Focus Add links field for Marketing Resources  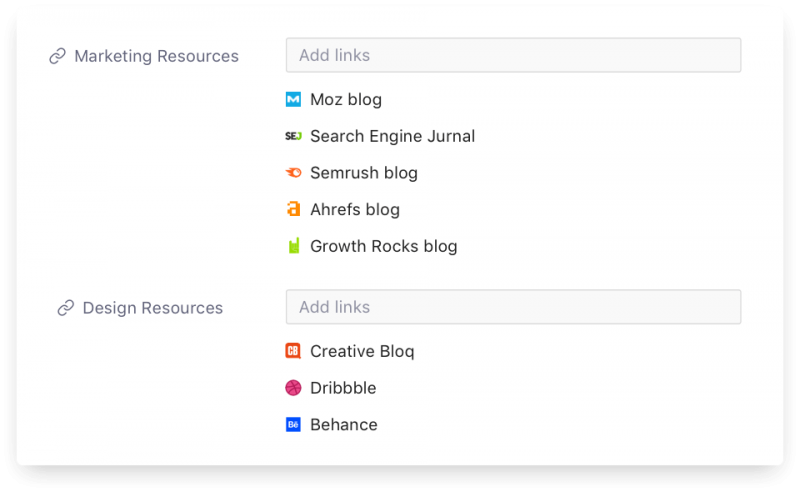point(513,55)
